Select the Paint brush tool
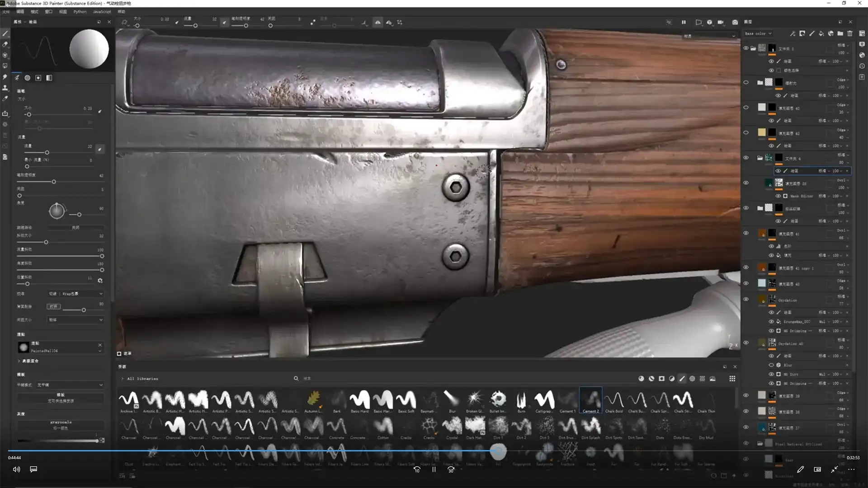Screen dimensions: 868x488 point(5,33)
